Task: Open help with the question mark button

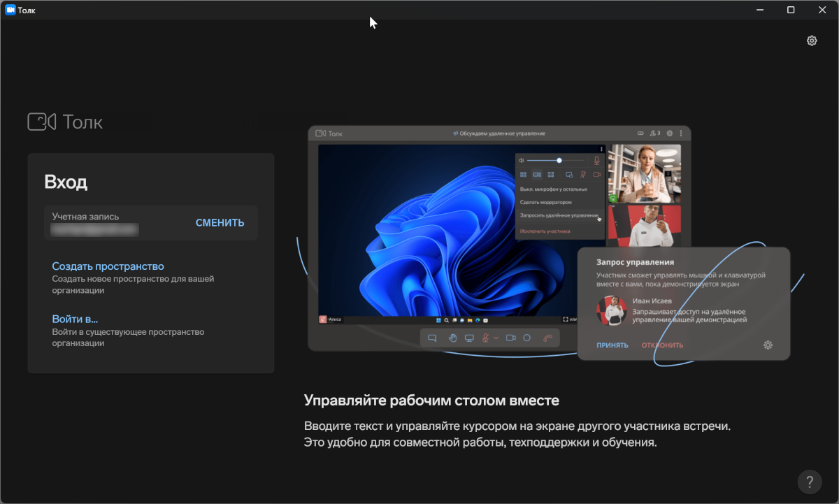Action: pyautogui.click(x=810, y=482)
